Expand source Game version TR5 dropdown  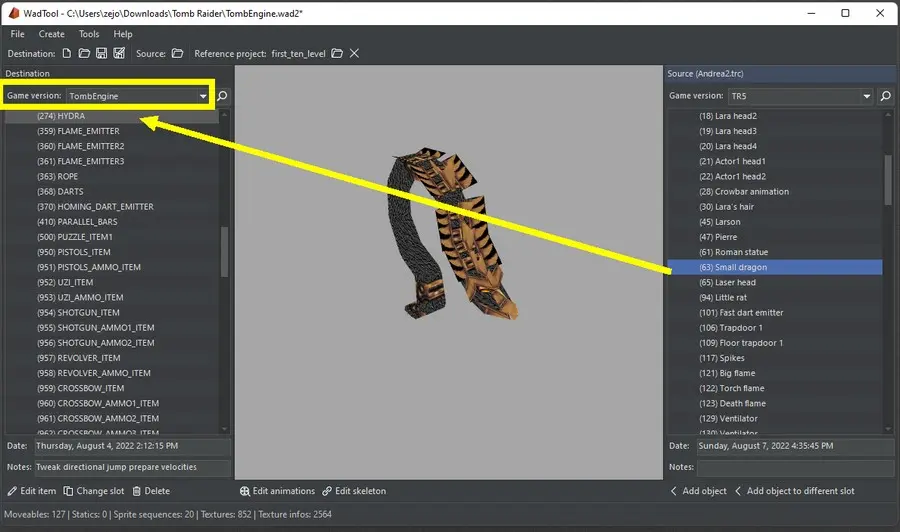point(866,96)
